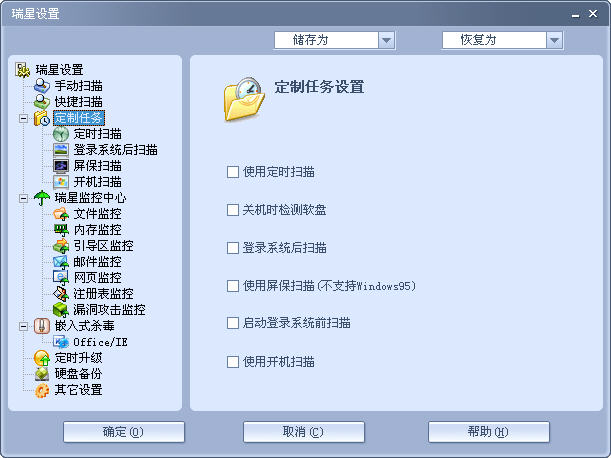611x458 pixels.
Task: Select 硬盘备份 label in the tree
Action: (78, 374)
